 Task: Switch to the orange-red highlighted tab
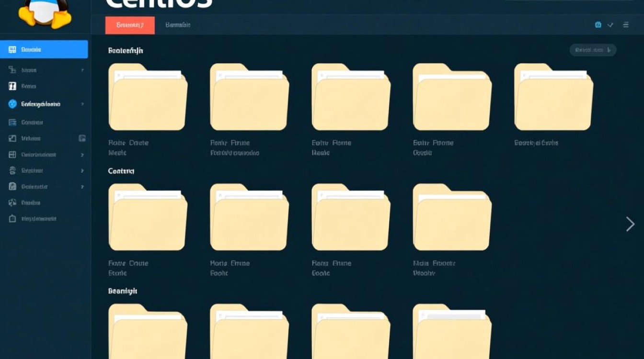point(130,25)
